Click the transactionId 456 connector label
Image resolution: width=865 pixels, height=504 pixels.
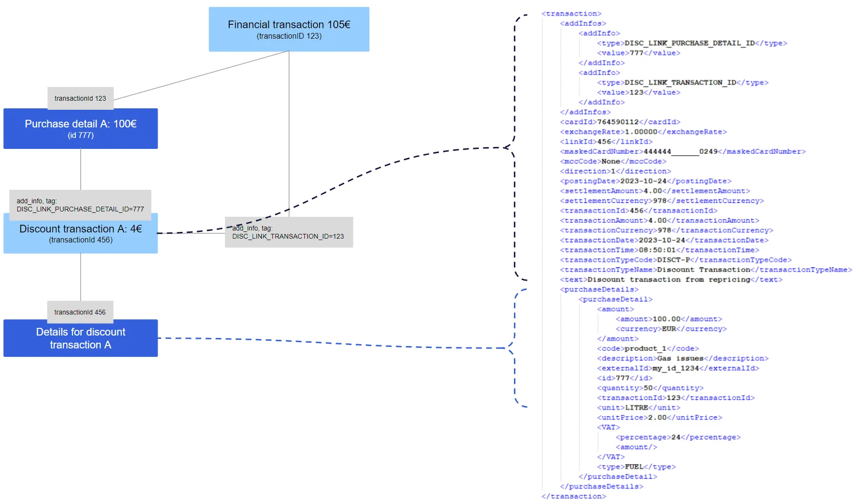(x=80, y=312)
